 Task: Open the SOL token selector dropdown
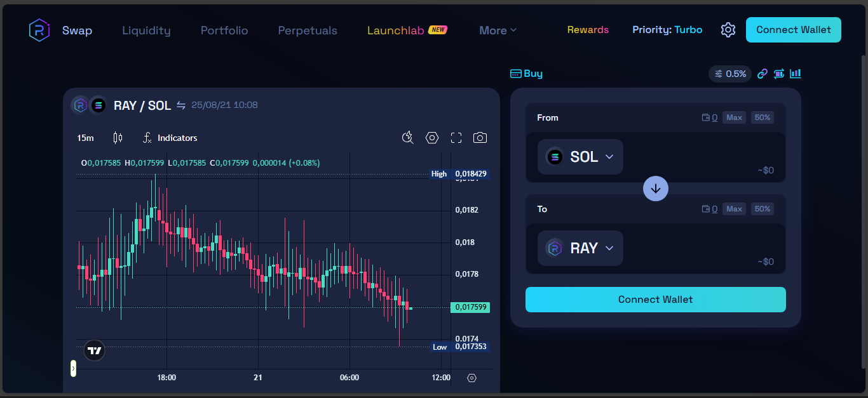[x=580, y=157]
